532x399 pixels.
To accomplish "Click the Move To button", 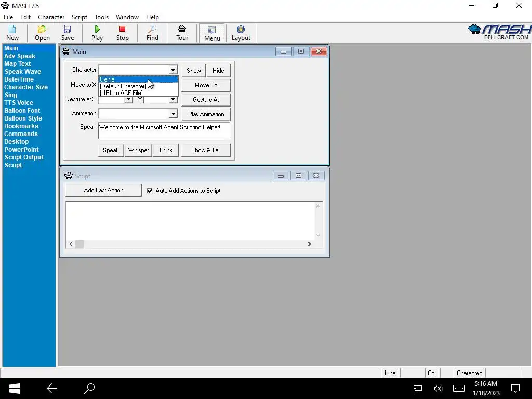I will (x=206, y=85).
